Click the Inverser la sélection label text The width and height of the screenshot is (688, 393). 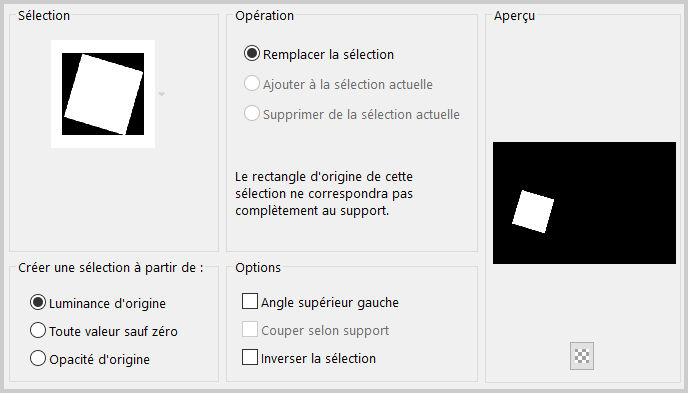(x=319, y=358)
